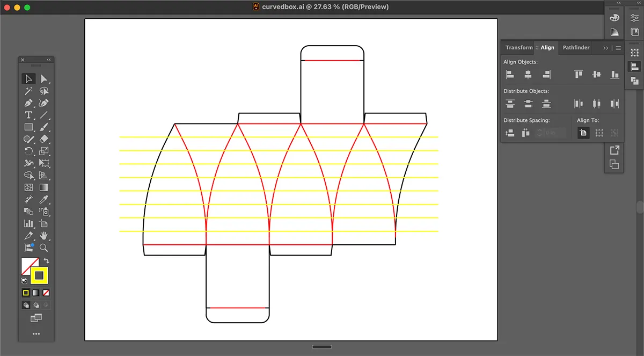This screenshot has height=356, width=644.
Task: Click the Align panel dock icon
Action: 634,67
